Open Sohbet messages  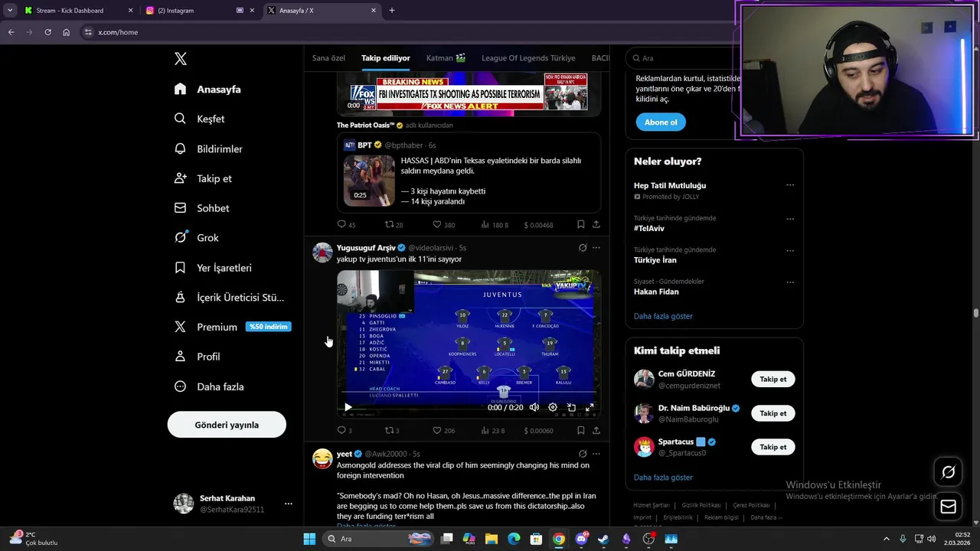[201, 208]
